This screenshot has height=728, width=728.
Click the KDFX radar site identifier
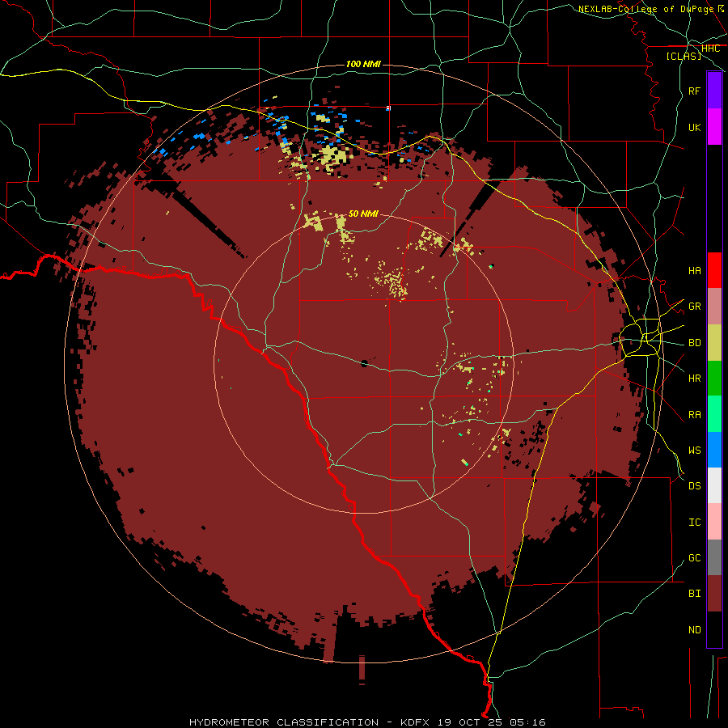click(416, 722)
